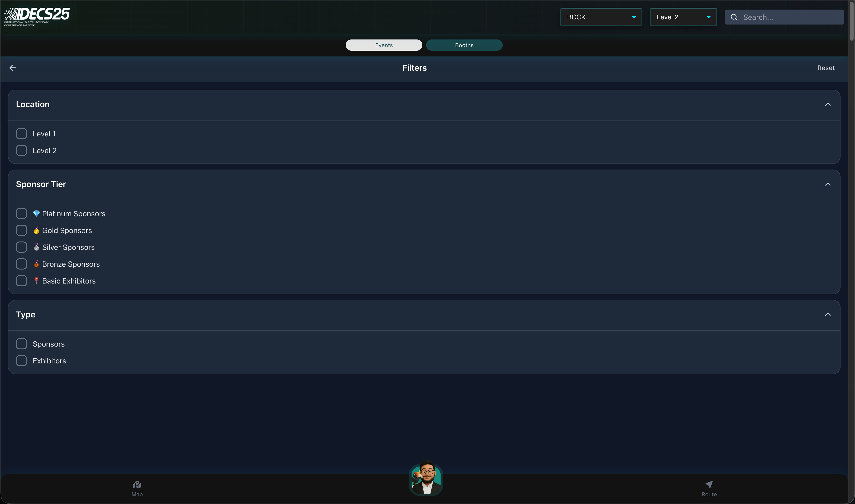Click the Silver Sponsors label text
The image size is (855, 504).
pos(68,247)
